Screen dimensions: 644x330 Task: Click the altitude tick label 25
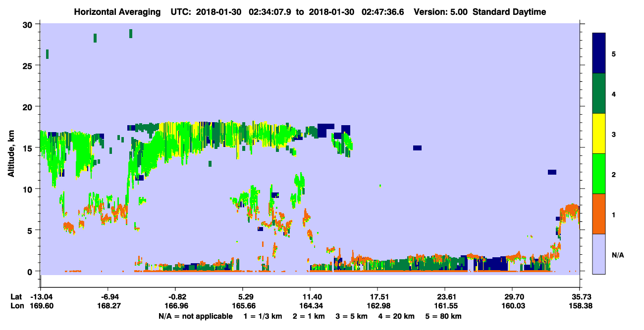click(28, 65)
